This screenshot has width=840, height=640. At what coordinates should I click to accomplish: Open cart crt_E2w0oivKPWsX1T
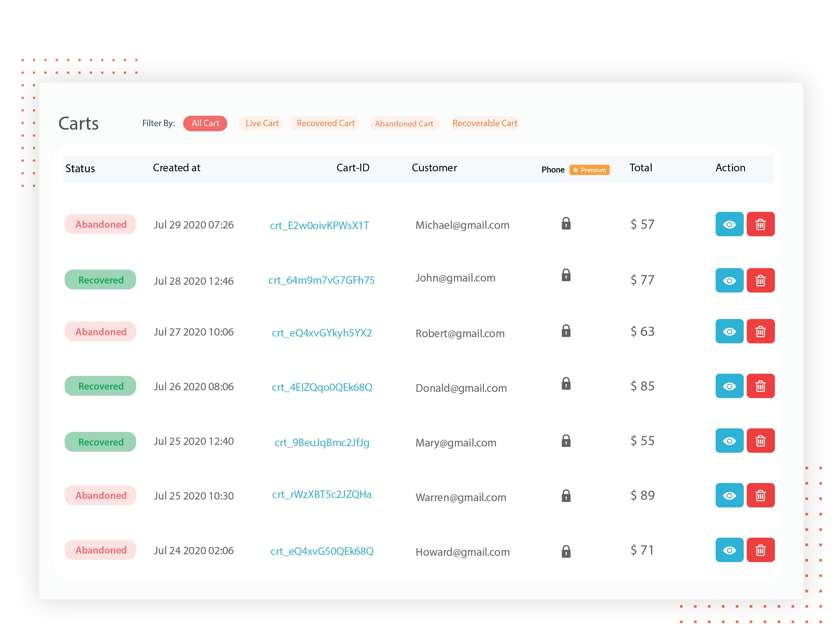point(320,226)
